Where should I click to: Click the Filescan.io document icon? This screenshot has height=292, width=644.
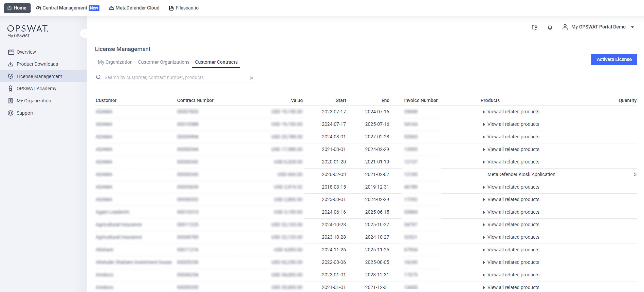171,8
